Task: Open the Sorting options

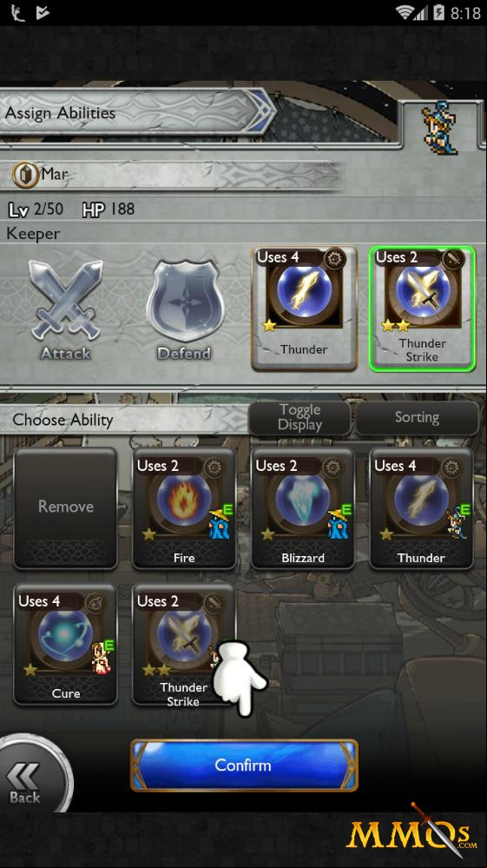Action: pyautogui.click(x=417, y=418)
